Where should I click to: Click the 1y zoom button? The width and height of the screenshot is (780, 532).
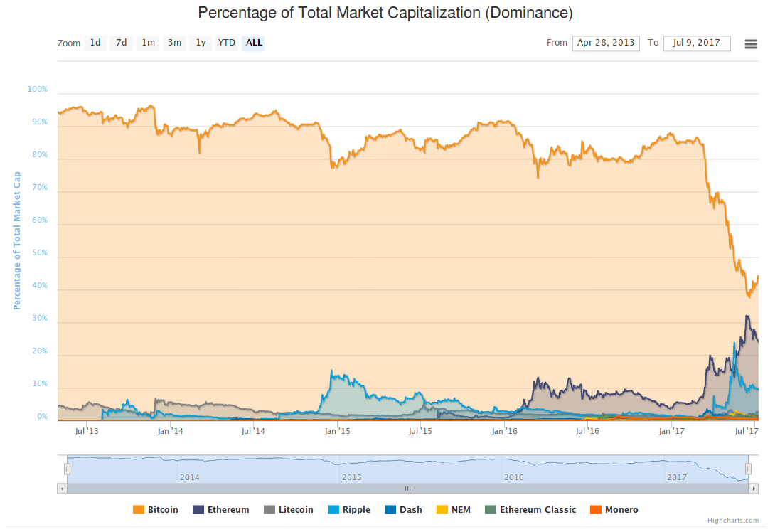pos(200,43)
